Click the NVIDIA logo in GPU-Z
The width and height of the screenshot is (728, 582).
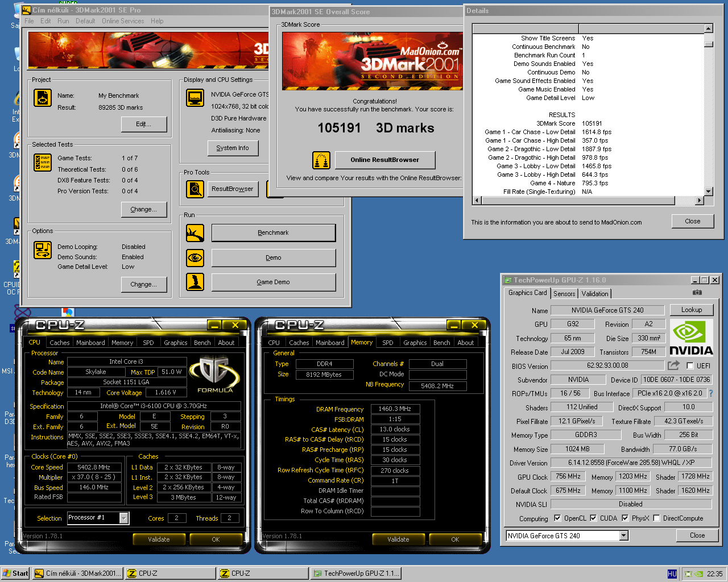click(691, 338)
